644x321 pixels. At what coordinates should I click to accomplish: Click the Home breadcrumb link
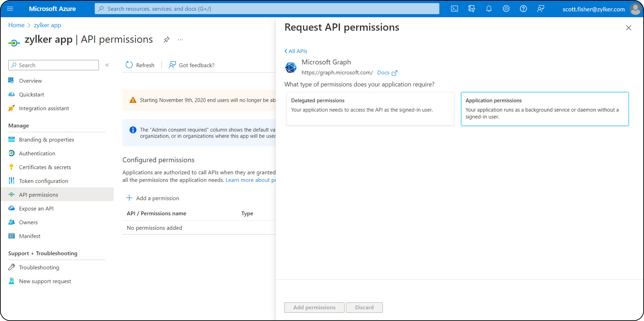[16, 25]
